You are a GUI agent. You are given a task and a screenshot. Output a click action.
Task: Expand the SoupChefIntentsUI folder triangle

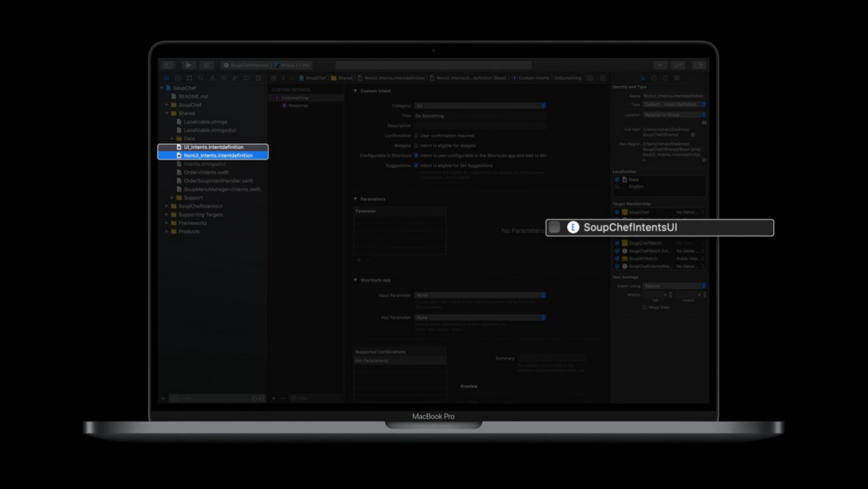pyautogui.click(x=167, y=206)
